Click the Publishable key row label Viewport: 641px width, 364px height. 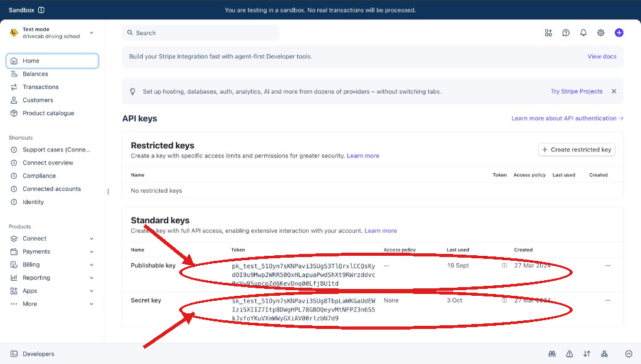(153, 266)
